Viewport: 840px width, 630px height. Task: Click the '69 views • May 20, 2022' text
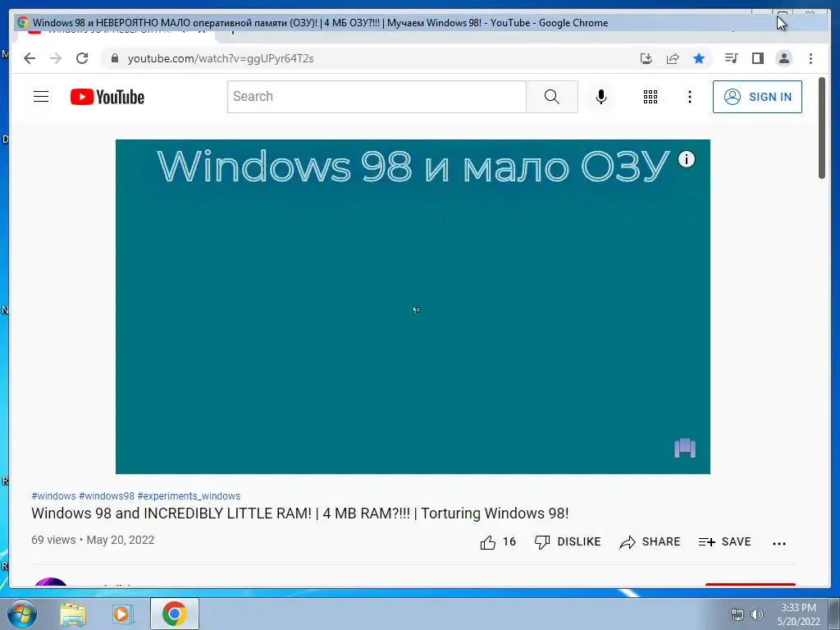(x=93, y=540)
